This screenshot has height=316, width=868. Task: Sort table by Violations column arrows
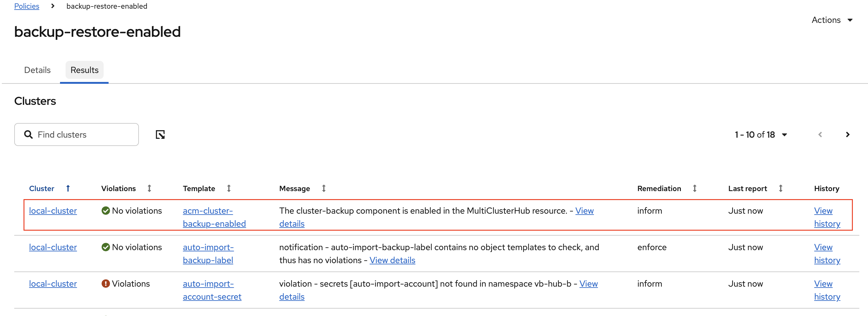[149, 188]
